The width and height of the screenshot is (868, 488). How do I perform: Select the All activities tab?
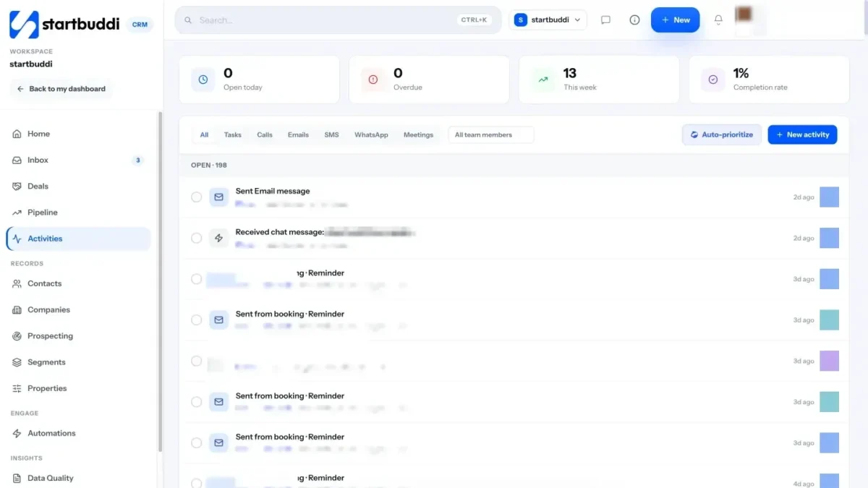point(204,134)
